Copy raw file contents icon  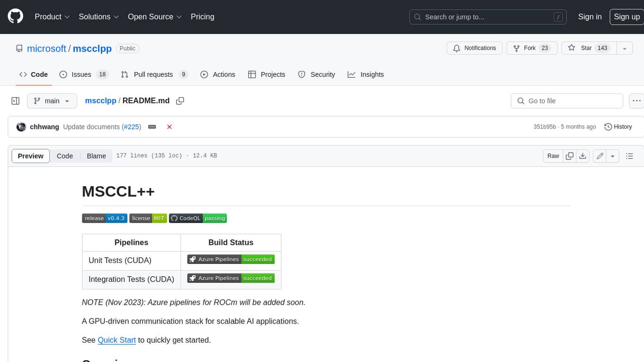pyautogui.click(x=570, y=156)
